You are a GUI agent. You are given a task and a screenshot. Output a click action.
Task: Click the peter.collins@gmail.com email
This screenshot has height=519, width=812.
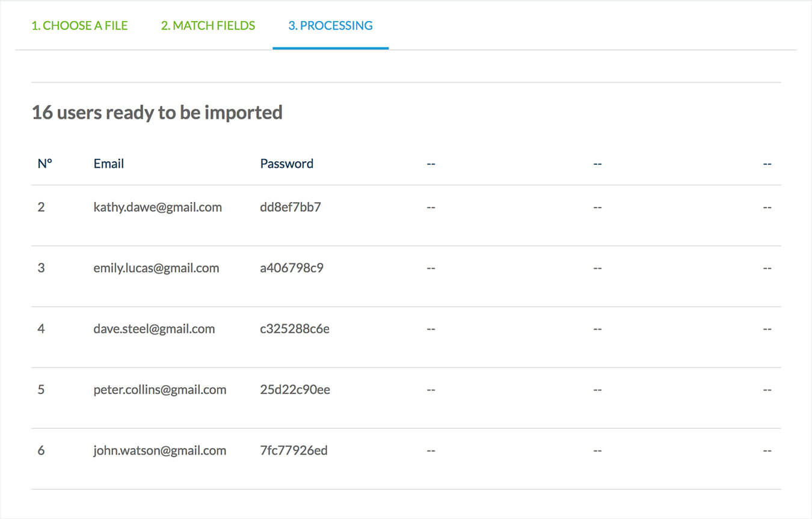(x=160, y=390)
